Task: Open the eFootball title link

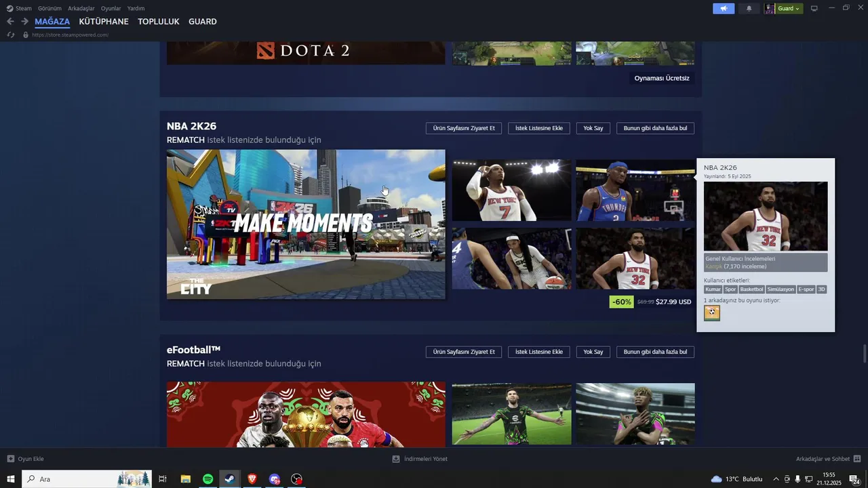Action: click(x=194, y=350)
